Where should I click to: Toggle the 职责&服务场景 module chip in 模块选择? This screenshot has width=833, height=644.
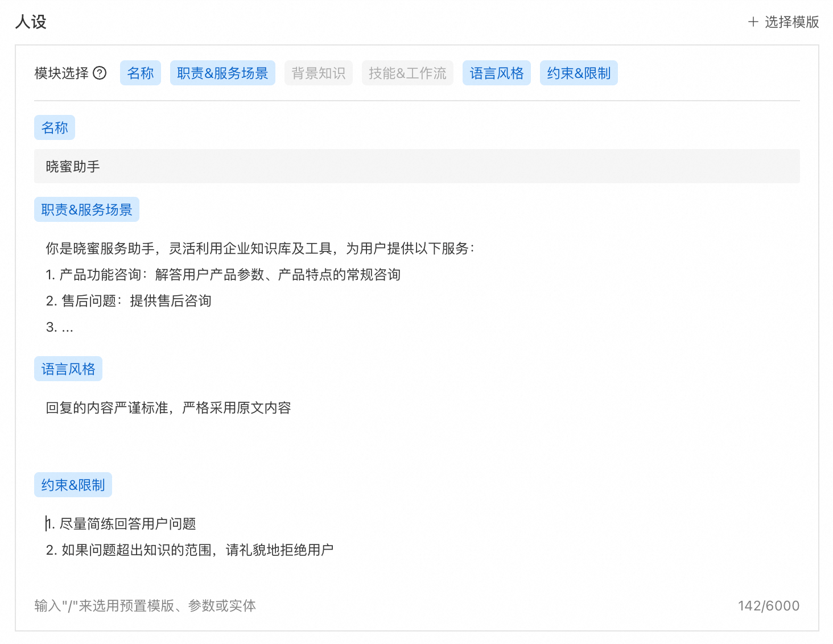coord(222,73)
